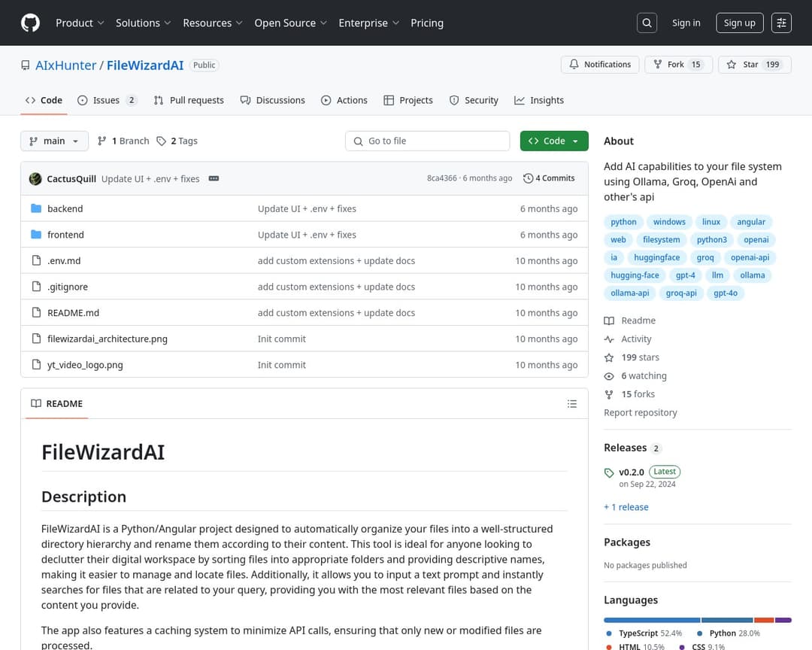The width and height of the screenshot is (812, 650).
Task: Open the .gitignore file
Action: 68,287
